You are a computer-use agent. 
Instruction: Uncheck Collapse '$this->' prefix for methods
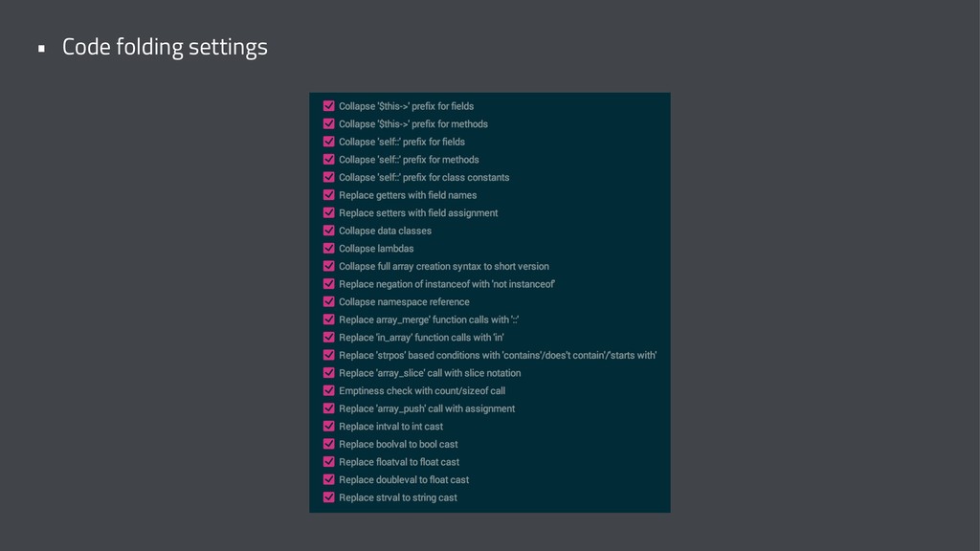tap(329, 123)
